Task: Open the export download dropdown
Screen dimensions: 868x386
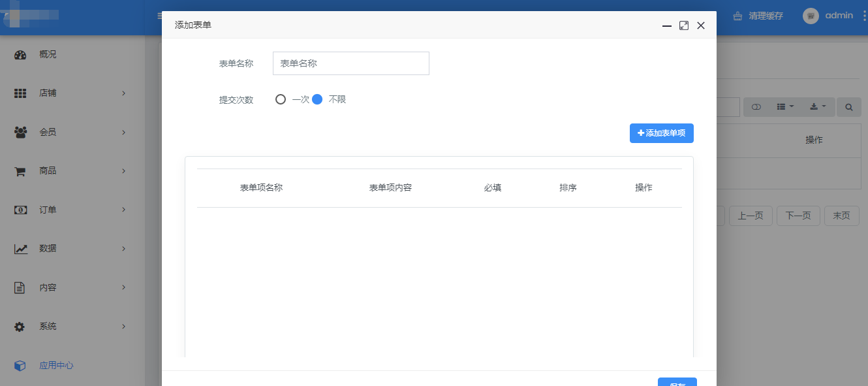Action: click(x=818, y=107)
